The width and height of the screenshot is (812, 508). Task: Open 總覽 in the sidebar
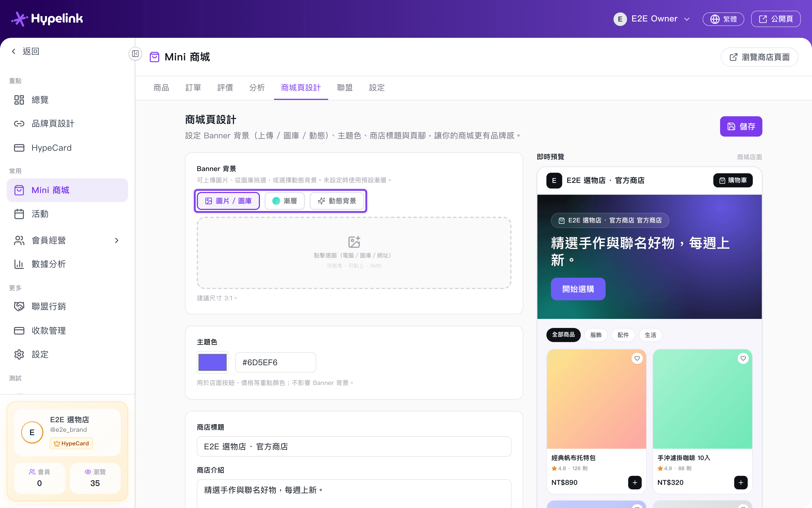coord(67,100)
